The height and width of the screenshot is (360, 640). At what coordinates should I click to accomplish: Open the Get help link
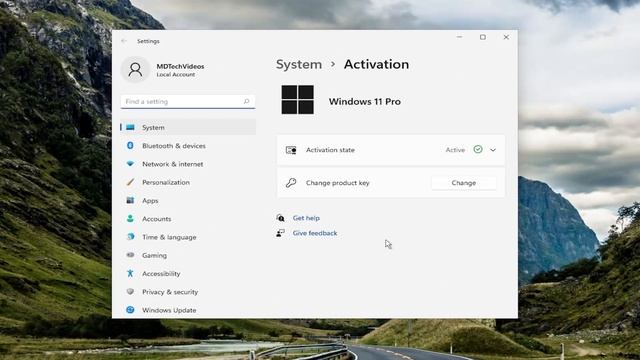point(306,218)
